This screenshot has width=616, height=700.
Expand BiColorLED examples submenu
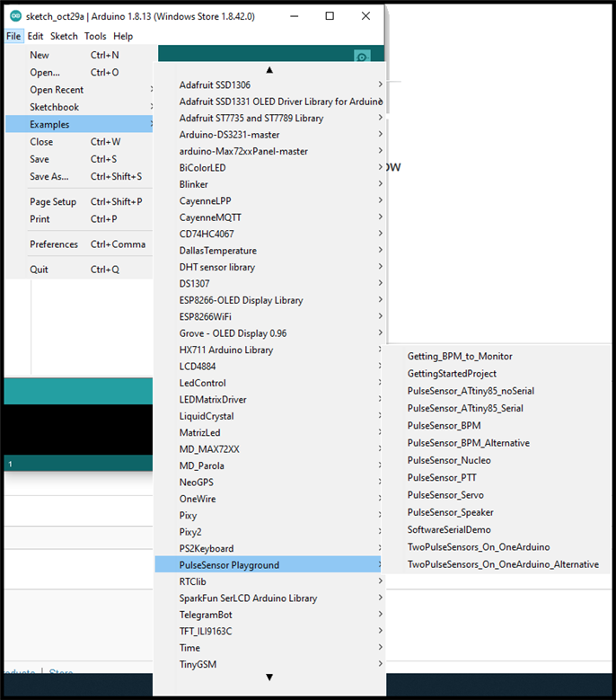tap(270, 167)
